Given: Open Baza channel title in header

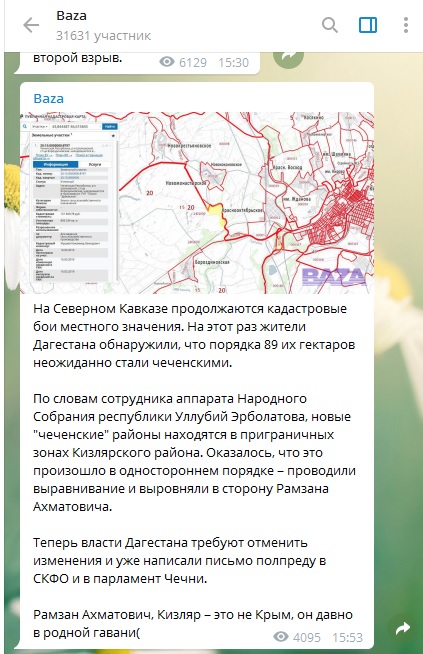Looking at the screenshot, I should tap(71, 16).
